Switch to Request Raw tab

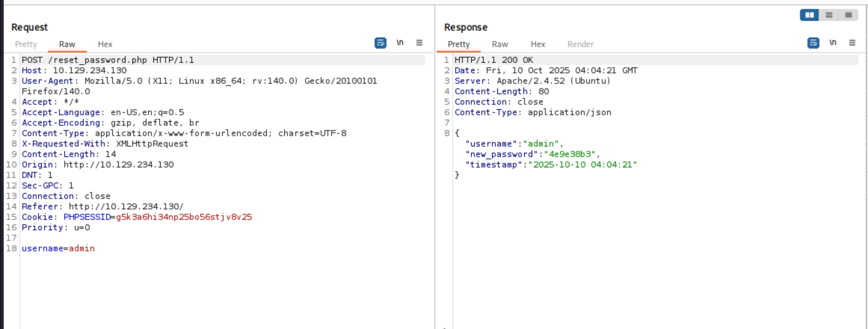click(x=67, y=44)
